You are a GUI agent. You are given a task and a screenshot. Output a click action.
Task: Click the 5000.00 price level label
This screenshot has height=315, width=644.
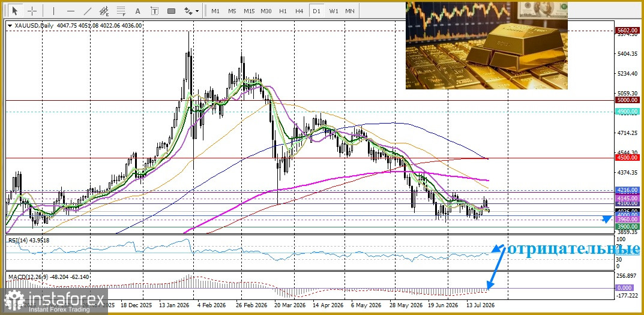point(628,100)
